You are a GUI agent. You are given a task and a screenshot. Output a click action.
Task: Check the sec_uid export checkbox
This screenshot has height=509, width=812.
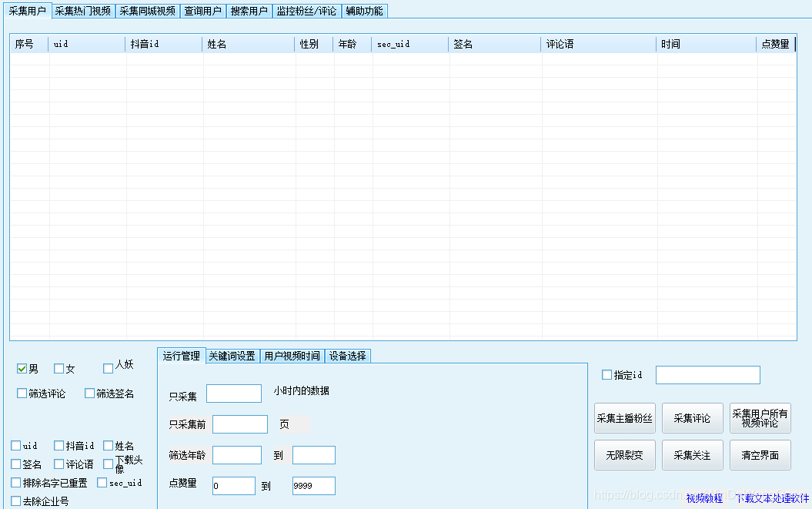click(102, 483)
